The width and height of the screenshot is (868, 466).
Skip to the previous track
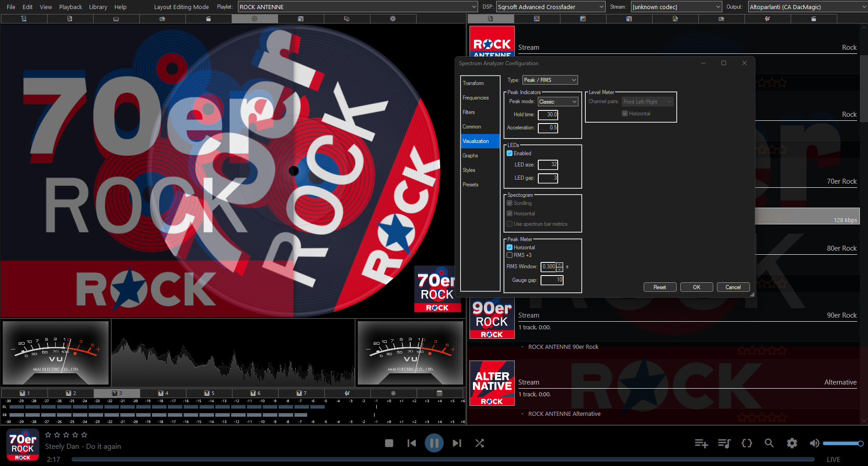pyautogui.click(x=412, y=443)
